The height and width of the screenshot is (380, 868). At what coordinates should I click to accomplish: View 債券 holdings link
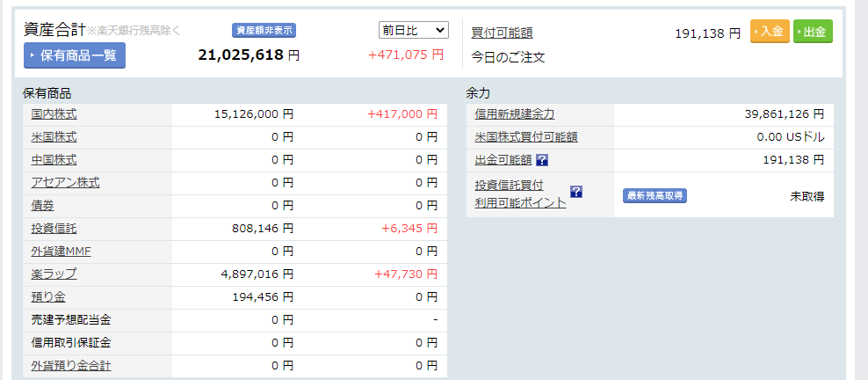(x=42, y=205)
